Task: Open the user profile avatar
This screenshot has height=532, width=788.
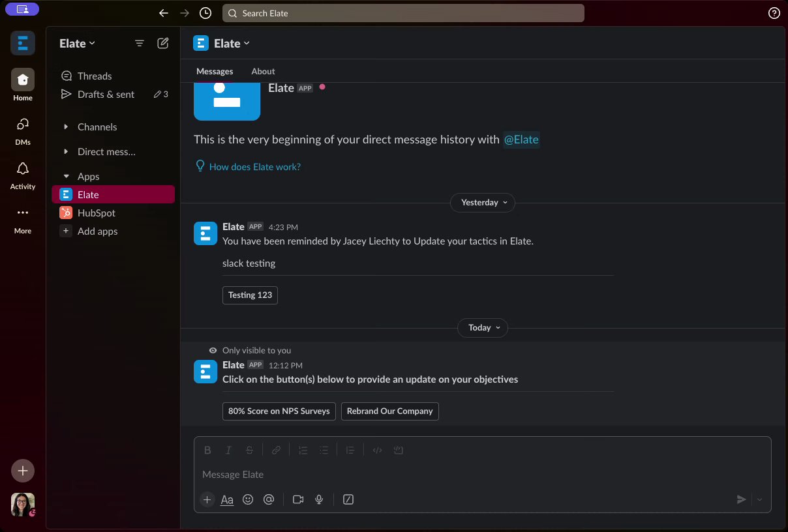Action: pyautogui.click(x=23, y=505)
